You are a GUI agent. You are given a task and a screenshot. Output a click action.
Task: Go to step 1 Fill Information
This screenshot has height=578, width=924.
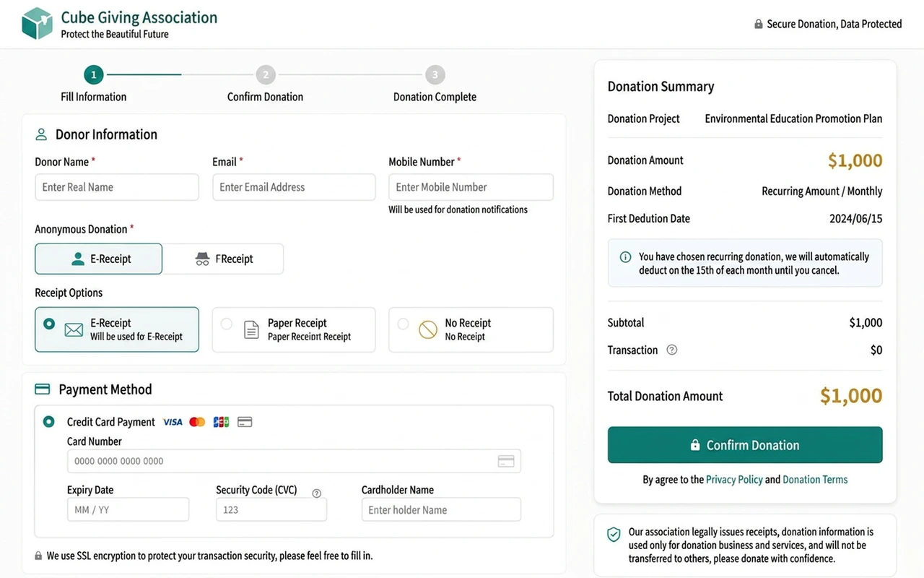point(93,74)
